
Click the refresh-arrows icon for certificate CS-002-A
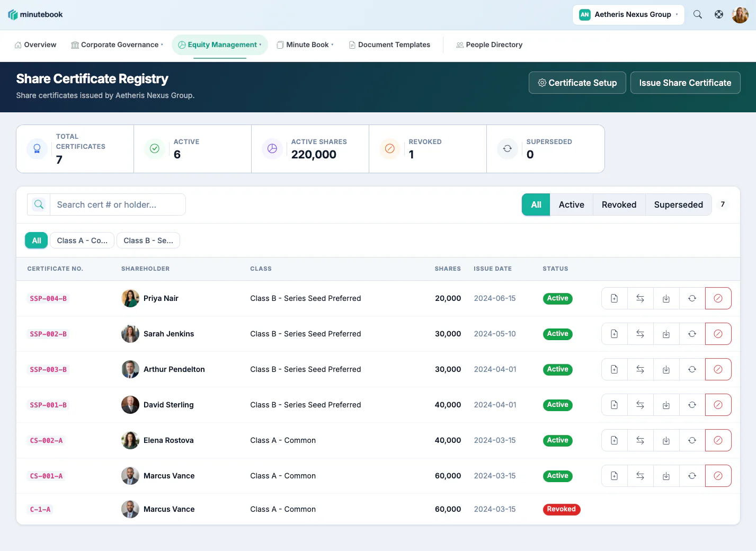(692, 440)
